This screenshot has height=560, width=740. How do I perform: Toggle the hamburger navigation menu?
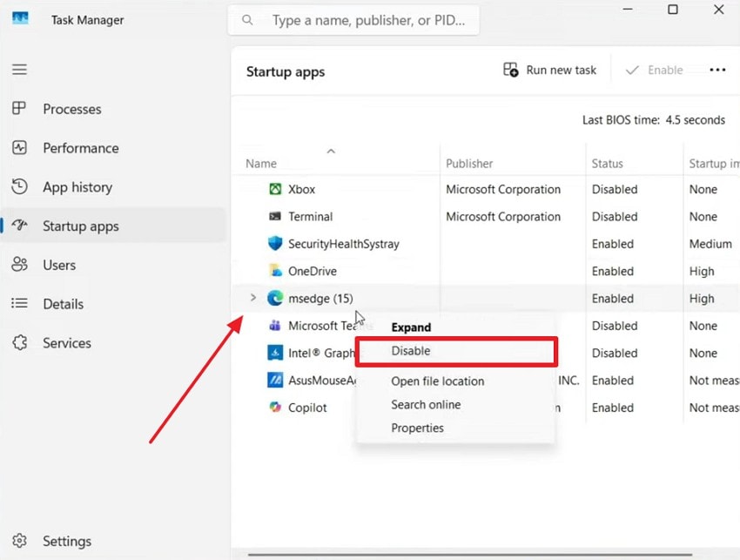[x=19, y=70]
